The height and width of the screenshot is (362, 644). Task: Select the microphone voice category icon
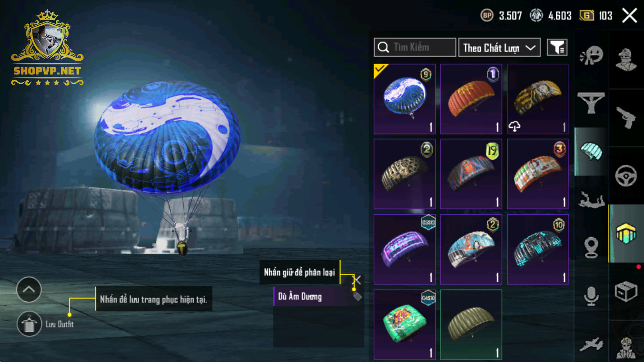click(591, 296)
